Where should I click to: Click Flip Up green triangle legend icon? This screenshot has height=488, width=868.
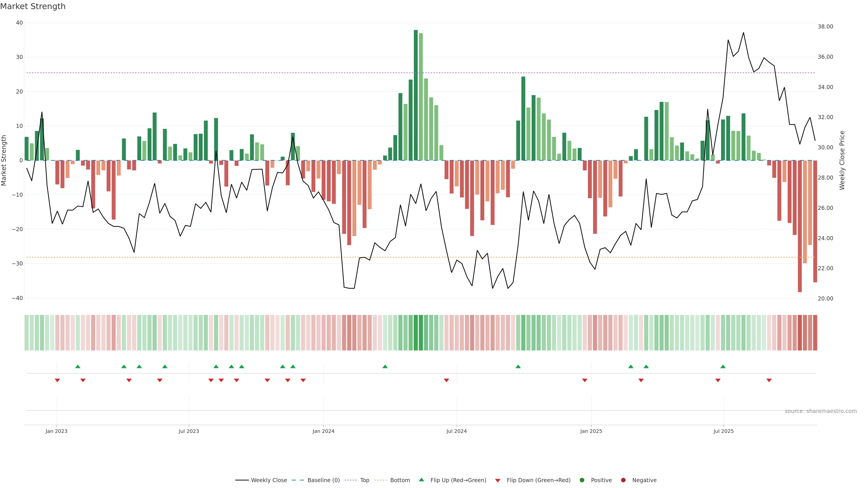pyautogui.click(x=421, y=480)
